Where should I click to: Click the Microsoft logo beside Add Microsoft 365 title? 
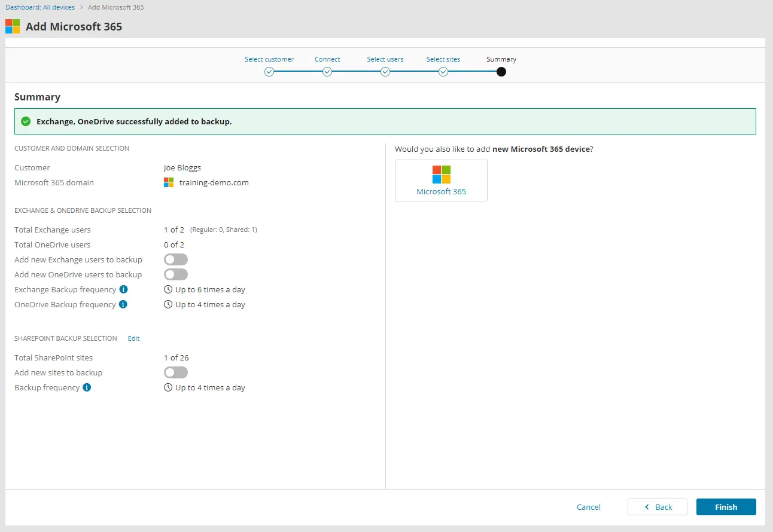(x=13, y=26)
